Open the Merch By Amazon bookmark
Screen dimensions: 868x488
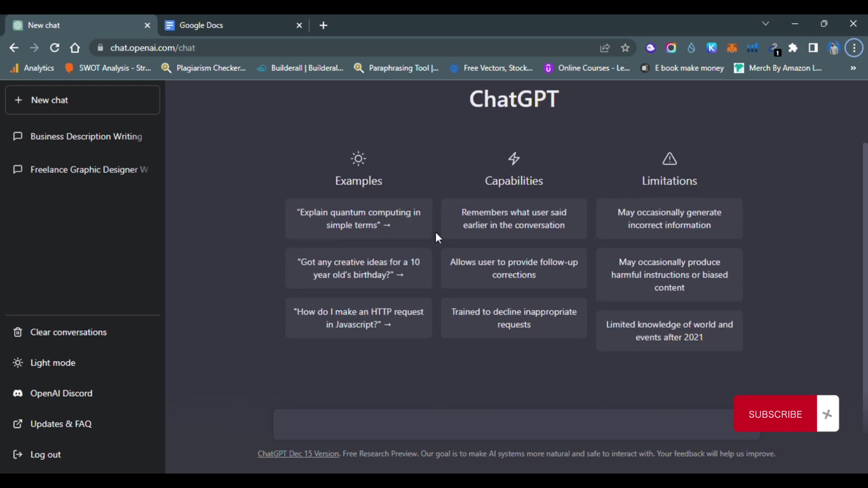click(x=778, y=68)
